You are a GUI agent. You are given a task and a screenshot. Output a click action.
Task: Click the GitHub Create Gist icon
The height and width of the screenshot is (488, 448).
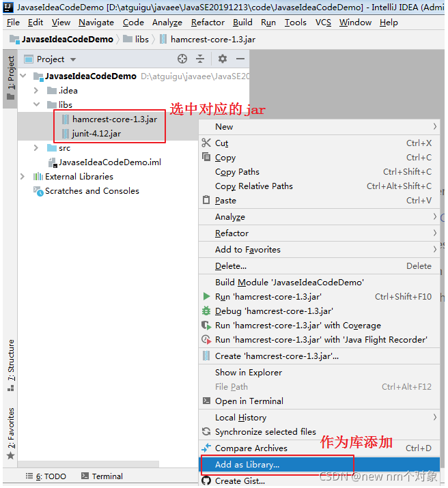206,481
